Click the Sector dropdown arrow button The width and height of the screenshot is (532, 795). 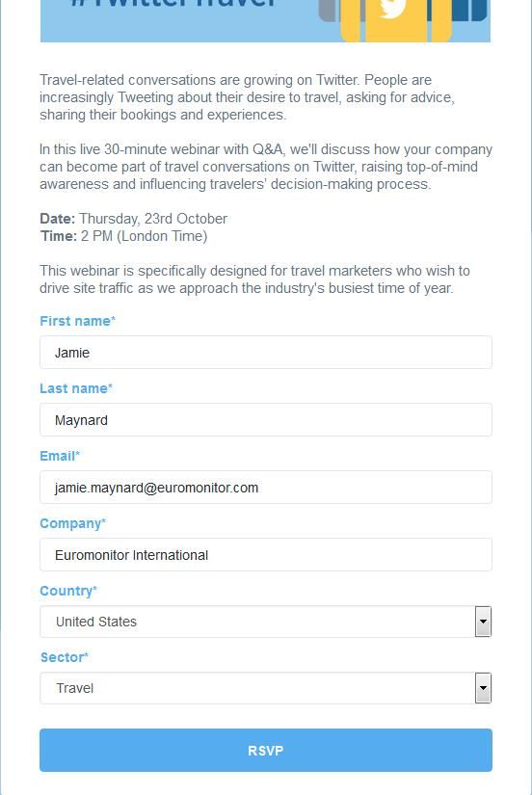point(483,688)
